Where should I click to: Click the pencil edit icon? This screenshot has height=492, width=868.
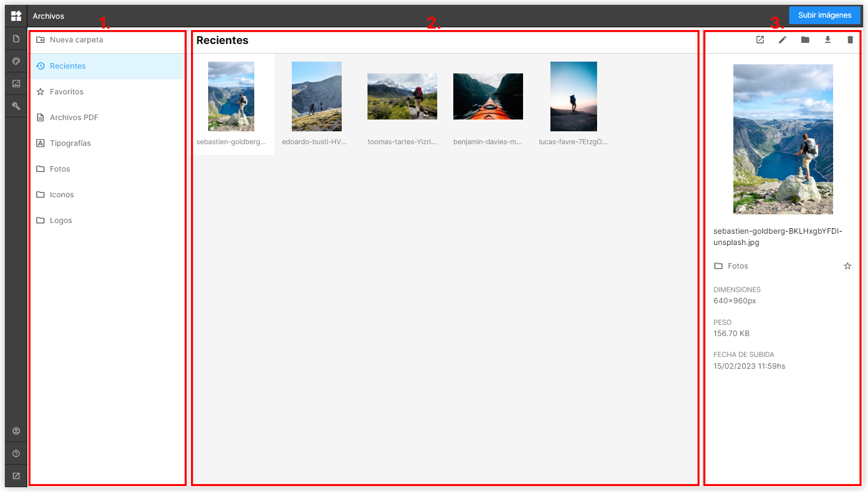coord(783,40)
